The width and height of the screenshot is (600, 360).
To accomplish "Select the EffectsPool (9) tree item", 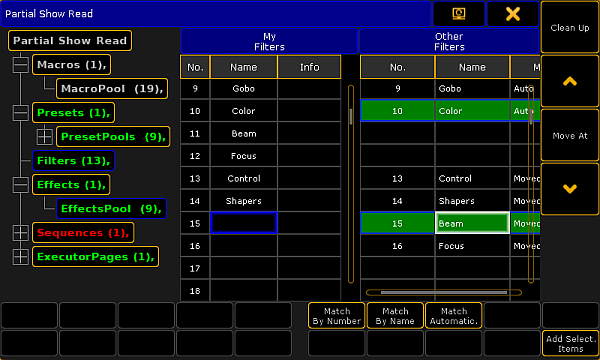I will [x=111, y=209].
